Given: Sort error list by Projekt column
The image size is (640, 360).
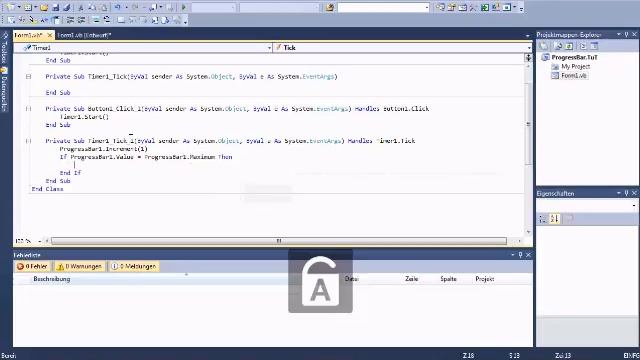Looking at the screenshot, I should pos(484,279).
